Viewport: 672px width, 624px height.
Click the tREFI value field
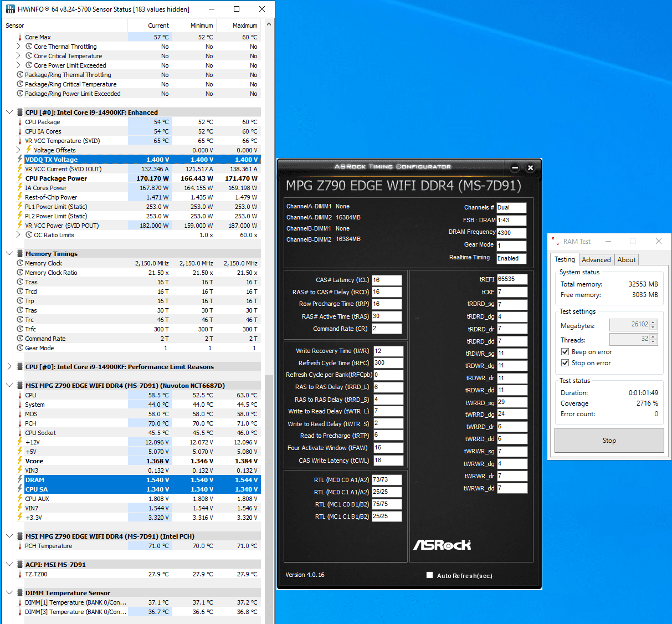(512, 279)
